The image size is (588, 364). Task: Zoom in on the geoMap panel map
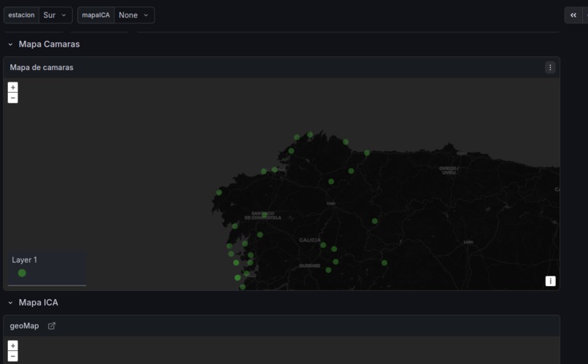pos(12,346)
